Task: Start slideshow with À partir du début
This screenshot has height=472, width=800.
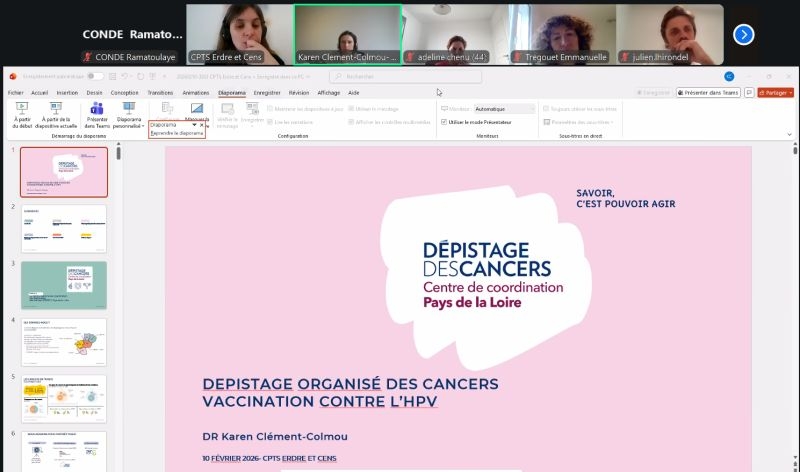Action: click(22, 115)
